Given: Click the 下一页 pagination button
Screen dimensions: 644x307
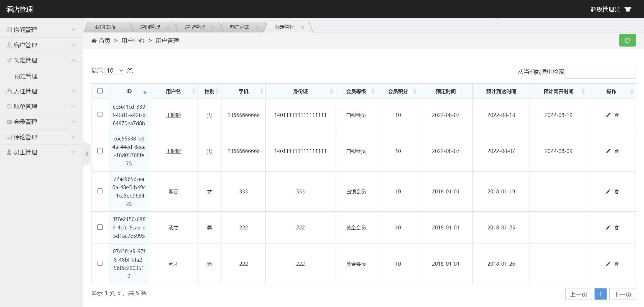Looking at the screenshot, I should point(622,294).
